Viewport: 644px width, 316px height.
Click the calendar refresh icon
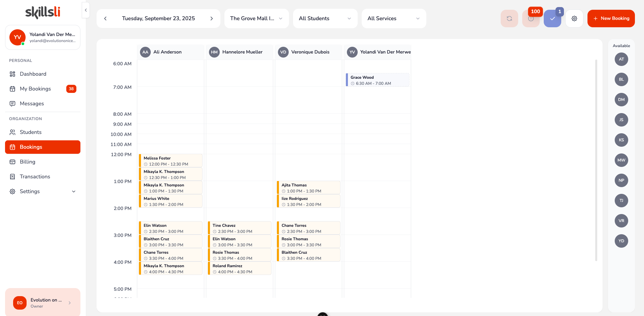[x=509, y=19]
